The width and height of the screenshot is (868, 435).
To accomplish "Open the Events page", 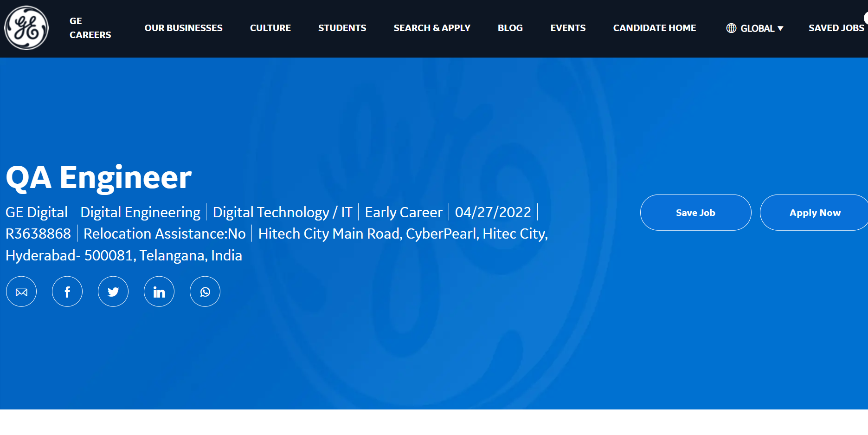I will coord(568,28).
